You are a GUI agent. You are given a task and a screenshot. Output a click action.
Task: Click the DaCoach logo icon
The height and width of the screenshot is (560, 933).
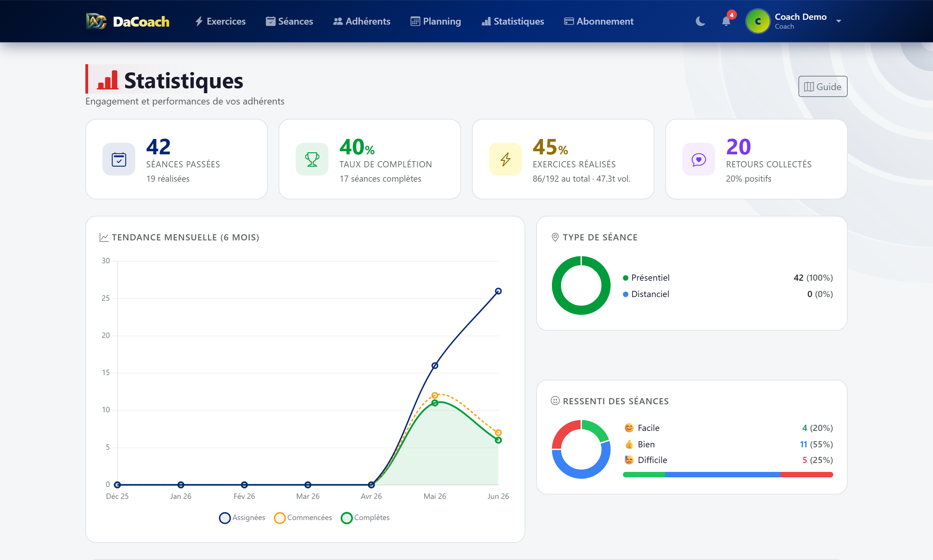pos(96,21)
